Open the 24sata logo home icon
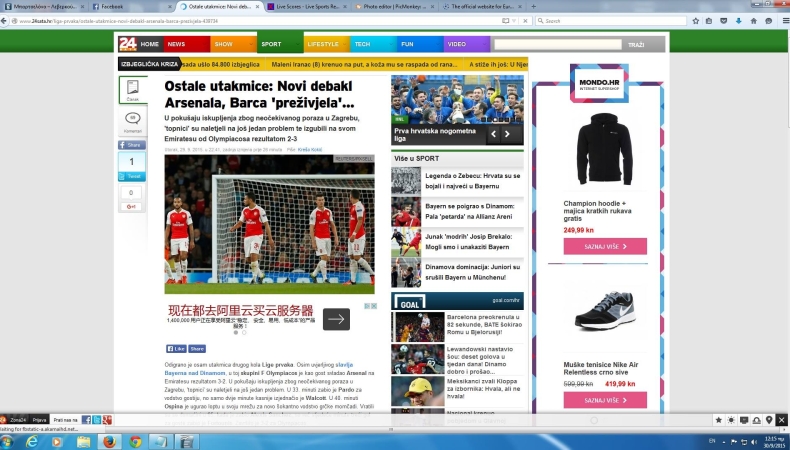Screen dimensions: 790x450 pyautogui.click(x=128, y=44)
